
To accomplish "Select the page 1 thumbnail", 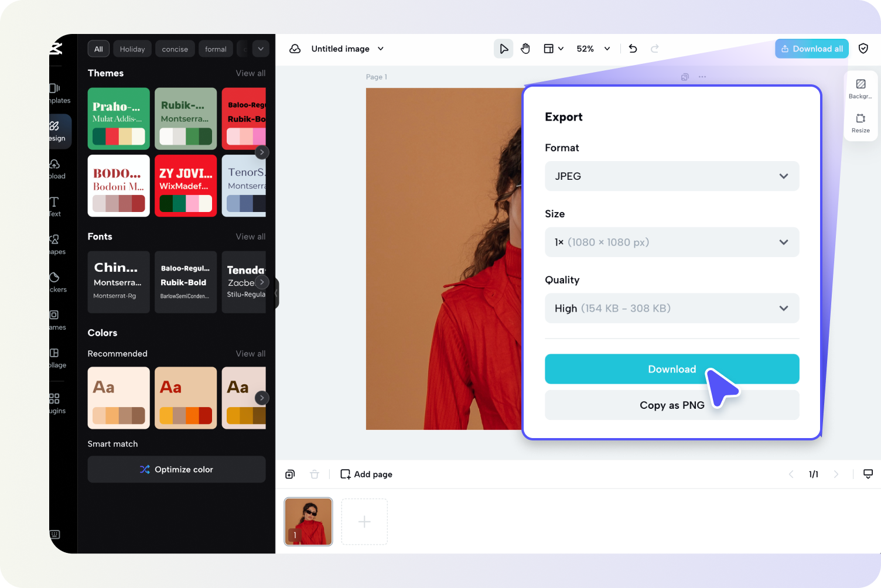I will [308, 522].
